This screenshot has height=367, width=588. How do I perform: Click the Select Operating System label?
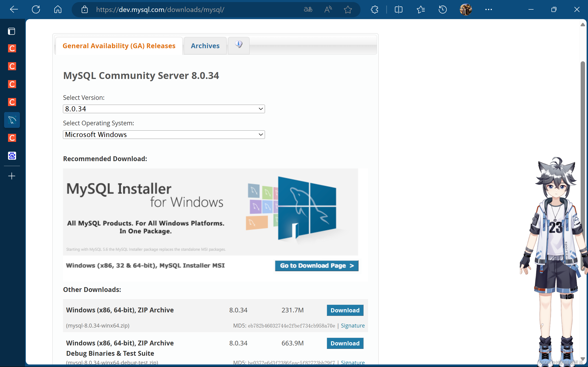pyautogui.click(x=99, y=123)
